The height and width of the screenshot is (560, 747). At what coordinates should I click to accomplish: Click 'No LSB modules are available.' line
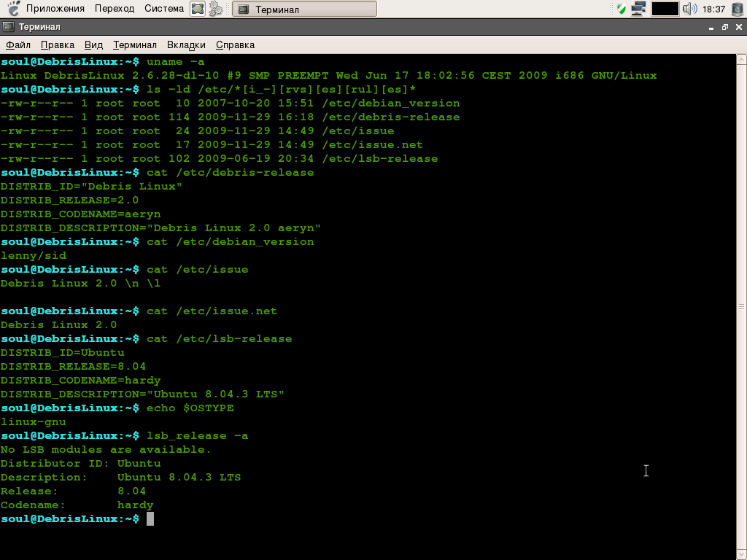coord(106,449)
